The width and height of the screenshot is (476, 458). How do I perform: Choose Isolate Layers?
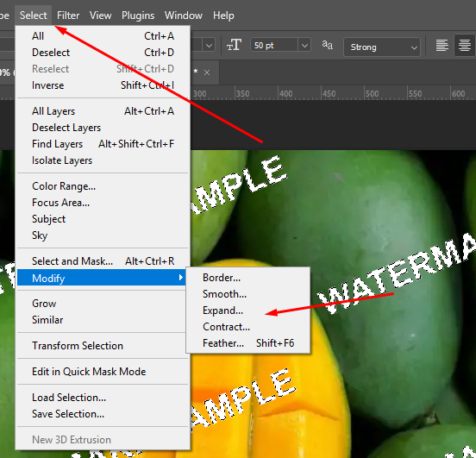(103, 160)
